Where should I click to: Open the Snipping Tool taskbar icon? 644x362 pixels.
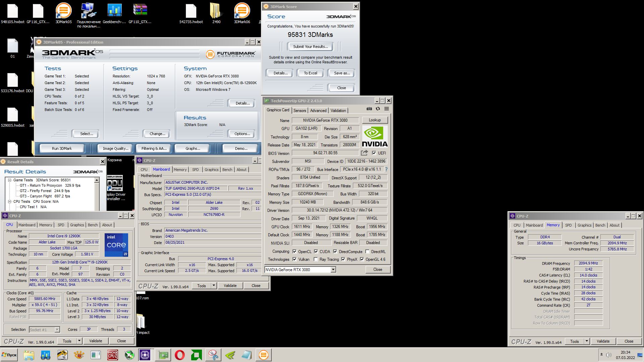(213, 355)
